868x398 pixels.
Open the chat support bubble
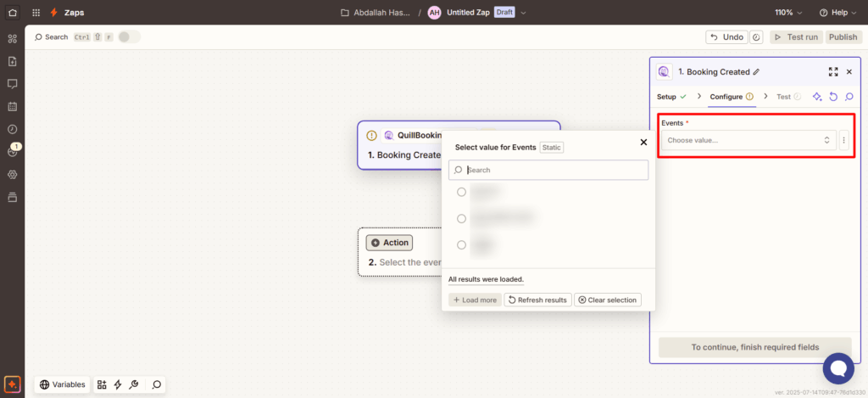click(x=838, y=368)
